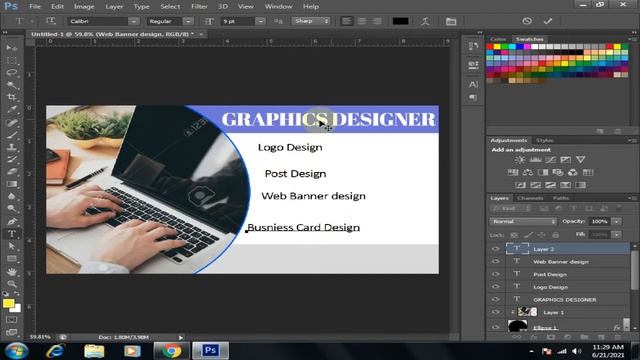Select the GRAPHICS DESIGNER text layer
This screenshot has height=360, width=640.
564,300
